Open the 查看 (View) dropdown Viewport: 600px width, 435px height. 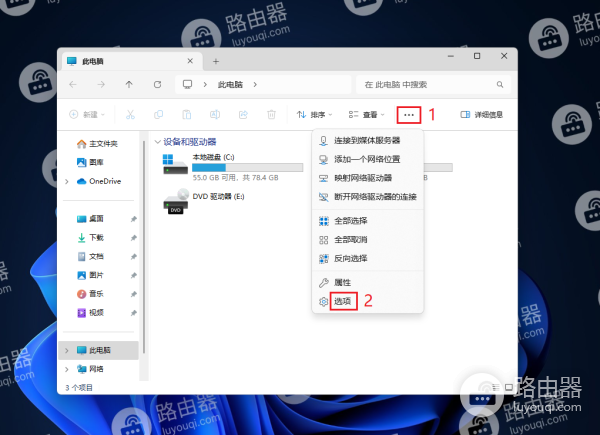[x=367, y=115]
